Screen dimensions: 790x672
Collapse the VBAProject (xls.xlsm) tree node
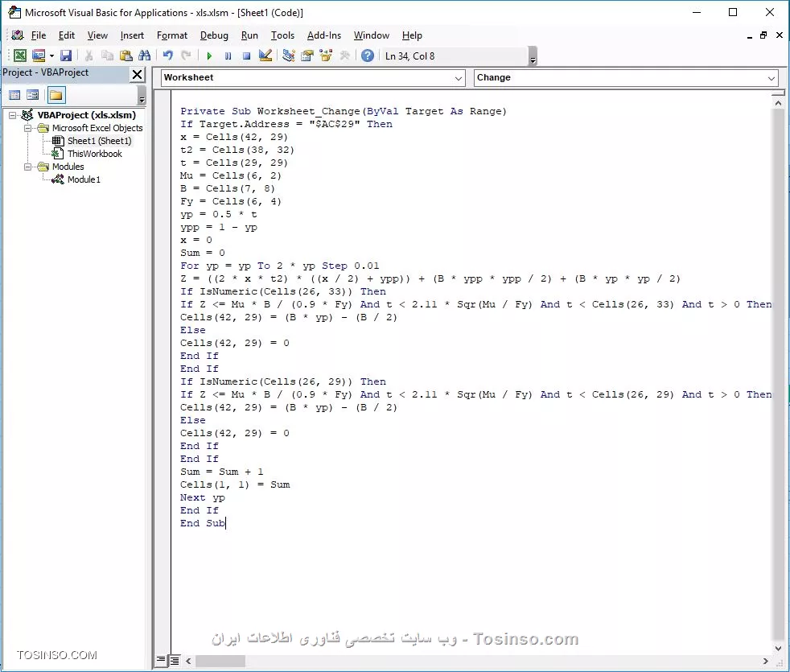[x=13, y=115]
